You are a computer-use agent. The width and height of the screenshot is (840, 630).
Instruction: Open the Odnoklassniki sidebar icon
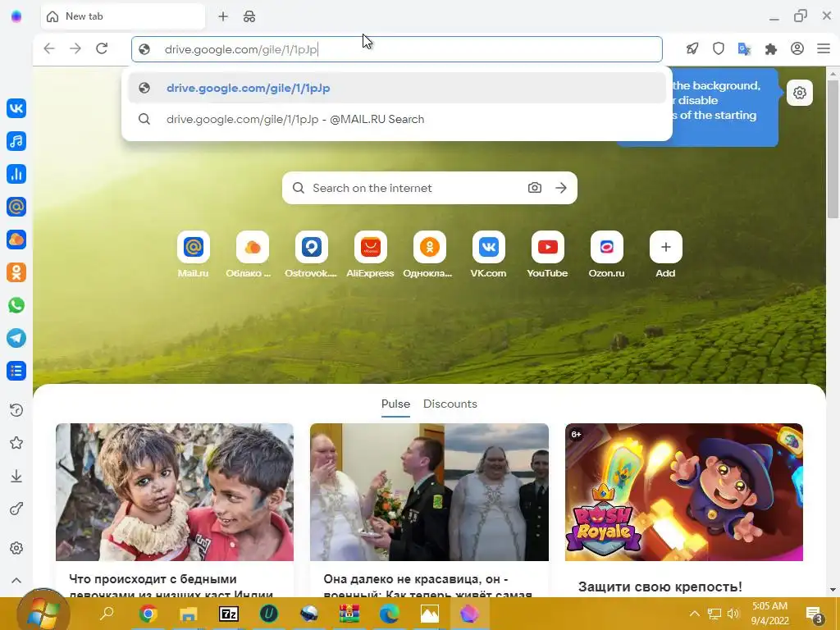click(16, 272)
